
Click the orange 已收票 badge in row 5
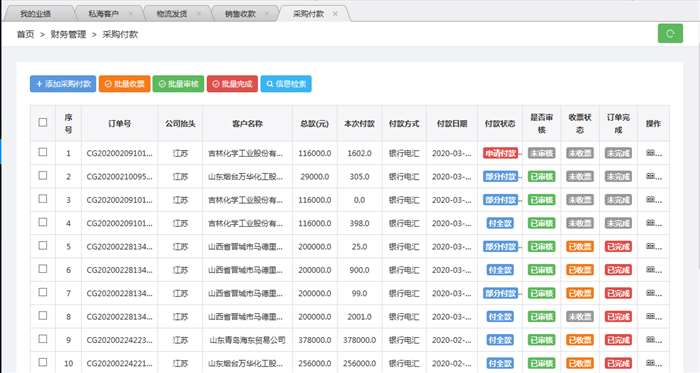point(580,246)
